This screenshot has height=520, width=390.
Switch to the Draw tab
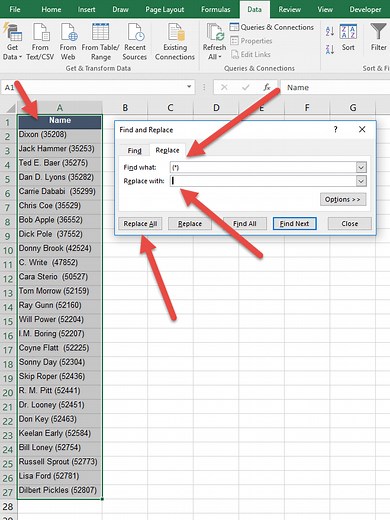click(x=120, y=9)
